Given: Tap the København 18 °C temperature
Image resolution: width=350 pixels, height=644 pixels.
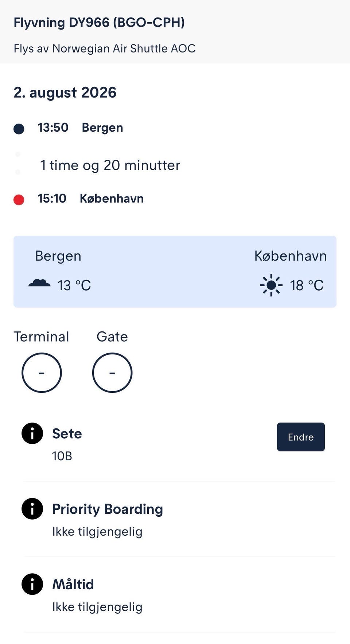Looking at the screenshot, I should pyautogui.click(x=307, y=286).
